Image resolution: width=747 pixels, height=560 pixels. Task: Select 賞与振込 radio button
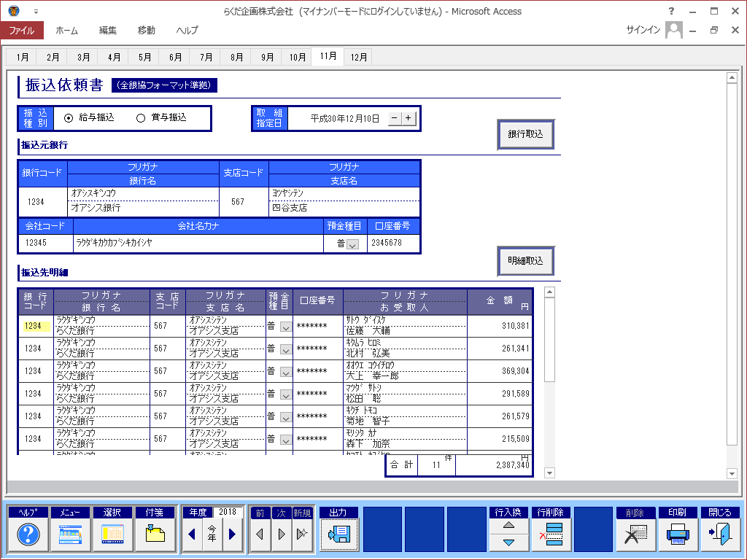coord(141,117)
